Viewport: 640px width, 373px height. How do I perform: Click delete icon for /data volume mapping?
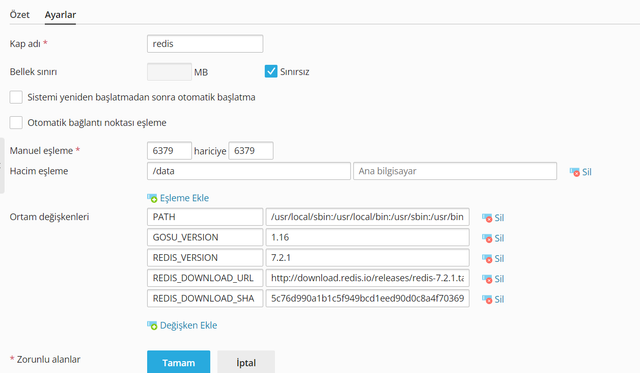click(x=575, y=172)
